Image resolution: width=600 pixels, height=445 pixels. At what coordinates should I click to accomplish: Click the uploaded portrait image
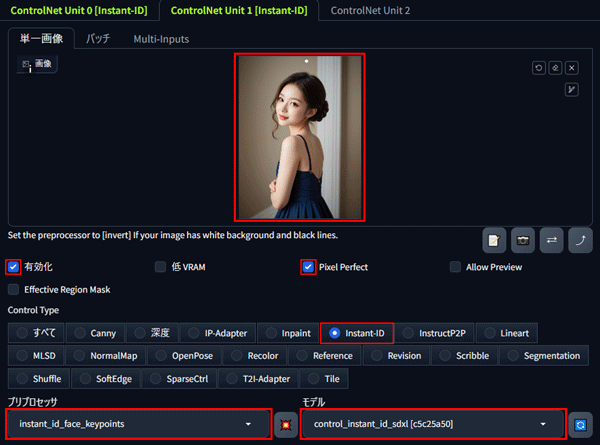click(300, 137)
